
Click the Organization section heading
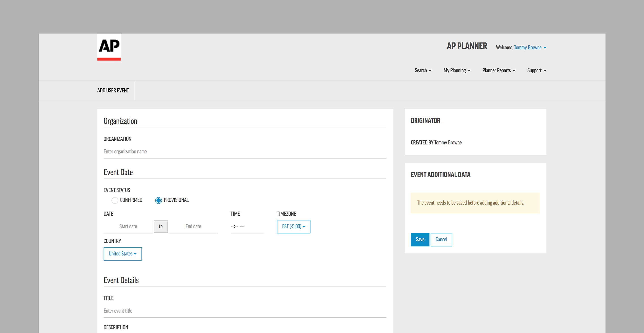pyautogui.click(x=120, y=121)
